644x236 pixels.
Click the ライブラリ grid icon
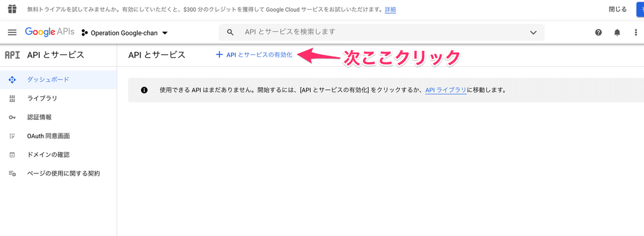[12, 98]
